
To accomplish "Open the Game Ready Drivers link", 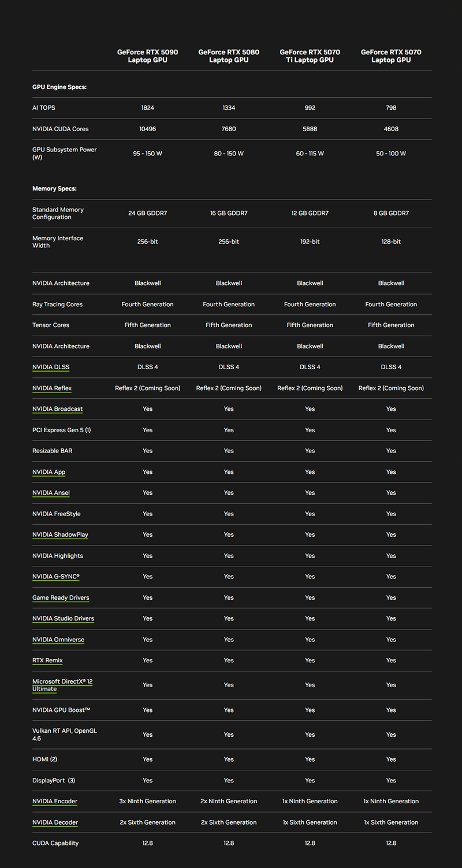I will [x=61, y=598].
